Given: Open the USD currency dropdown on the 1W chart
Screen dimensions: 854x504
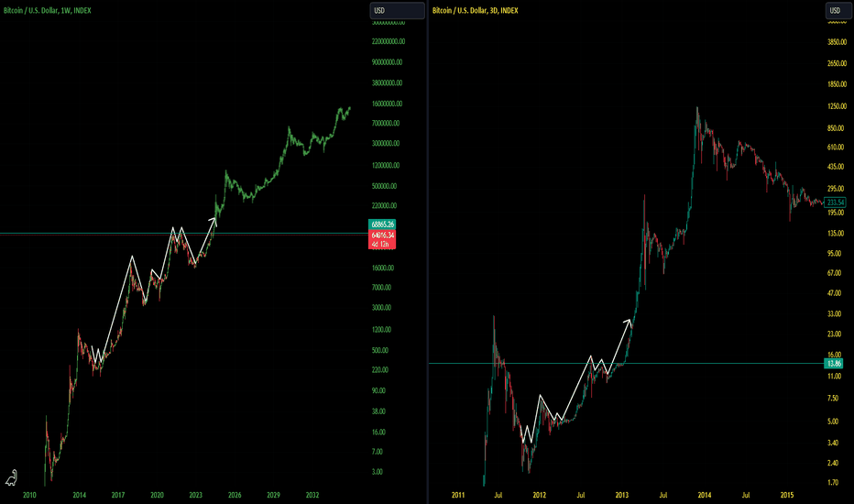Looking at the screenshot, I should 397,10.
